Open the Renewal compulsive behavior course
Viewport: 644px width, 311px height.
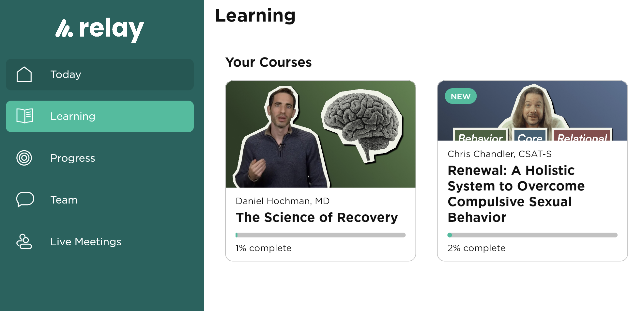pos(516,193)
